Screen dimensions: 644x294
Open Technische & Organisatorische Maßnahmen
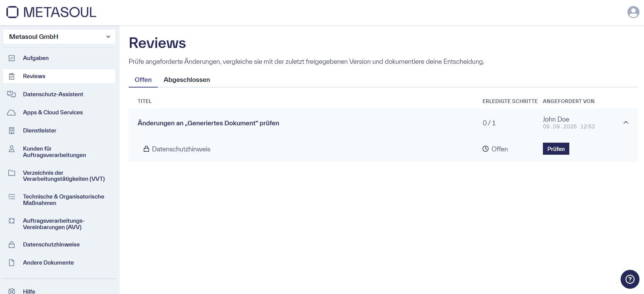tap(59, 200)
